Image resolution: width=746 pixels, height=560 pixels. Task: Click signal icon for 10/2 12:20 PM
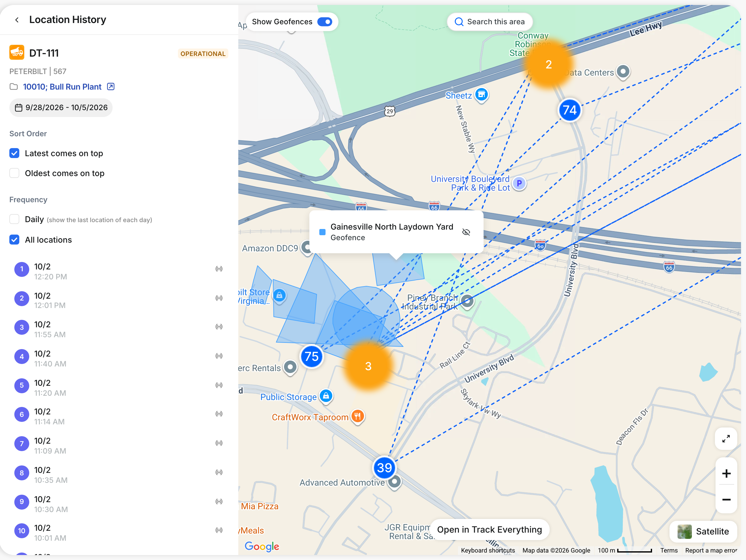(219, 269)
